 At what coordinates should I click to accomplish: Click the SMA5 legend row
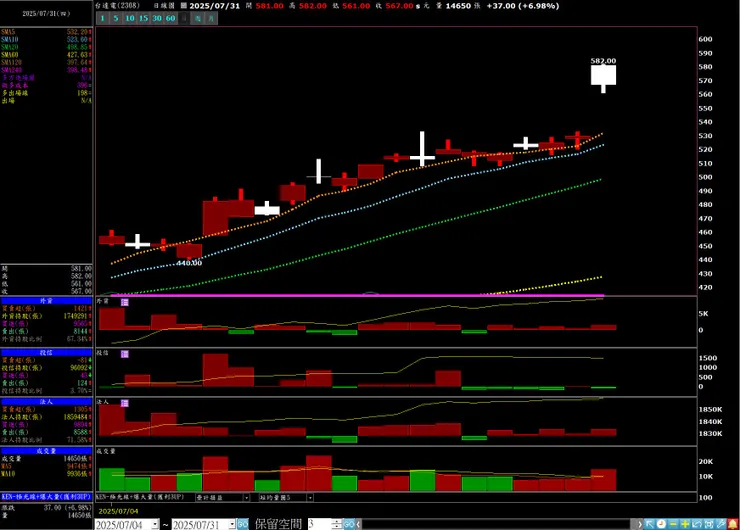tap(46, 32)
